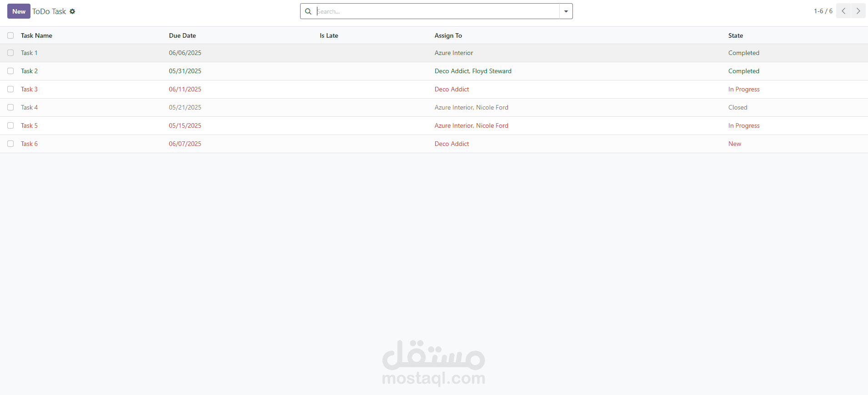Open the gear actions menu beside ToDo Task
Image resolution: width=868 pixels, height=395 pixels.
pos(72,11)
